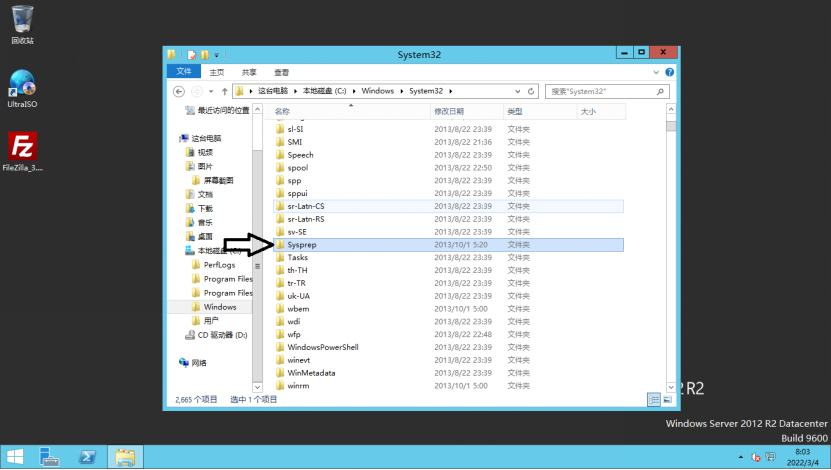Viewport: 831px width, 470px height.
Task: Select 屏幕截图 folder in navigation pane
Action: 213,181
